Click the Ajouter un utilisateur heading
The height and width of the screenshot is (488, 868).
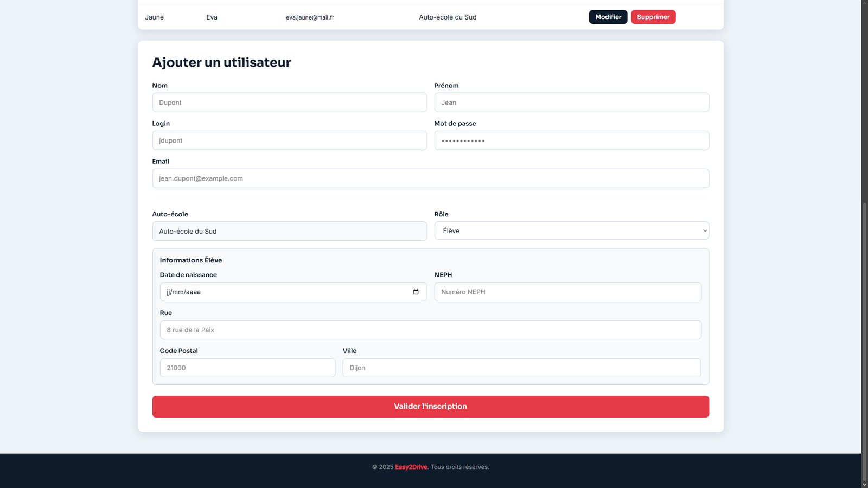(221, 62)
